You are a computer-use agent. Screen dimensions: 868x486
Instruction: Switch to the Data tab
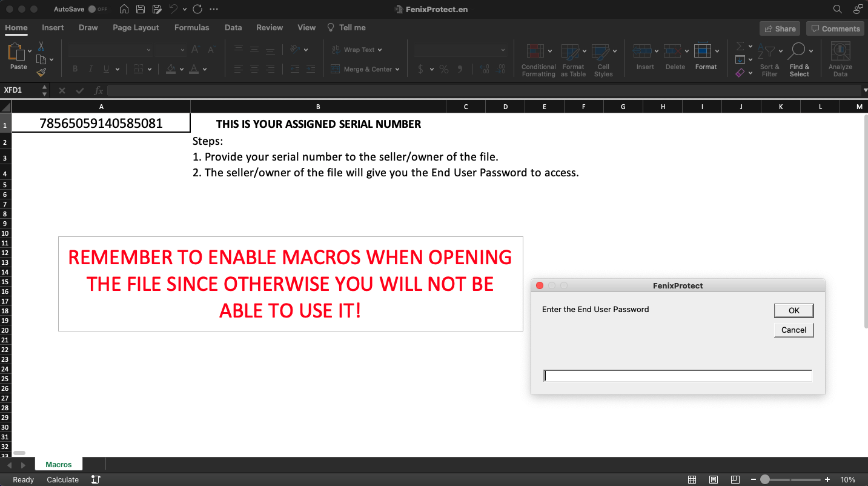tap(233, 27)
